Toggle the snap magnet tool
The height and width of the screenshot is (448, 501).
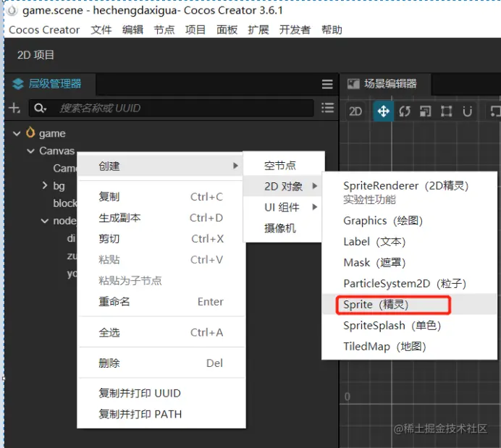click(468, 111)
